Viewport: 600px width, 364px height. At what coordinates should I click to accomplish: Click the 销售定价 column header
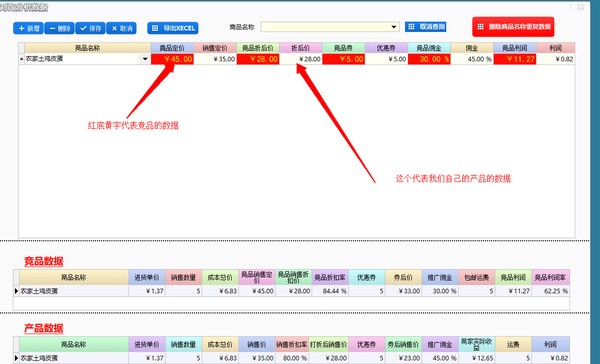click(215, 48)
